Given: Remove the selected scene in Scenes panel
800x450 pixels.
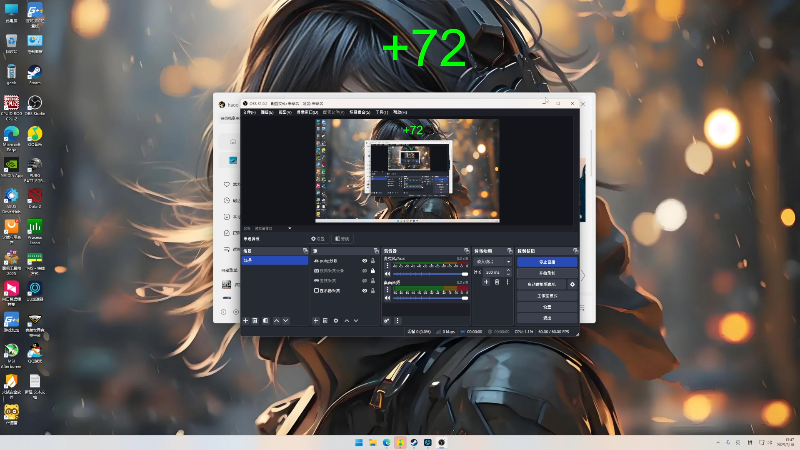Looking at the screenshot, I should coord(255,320).
